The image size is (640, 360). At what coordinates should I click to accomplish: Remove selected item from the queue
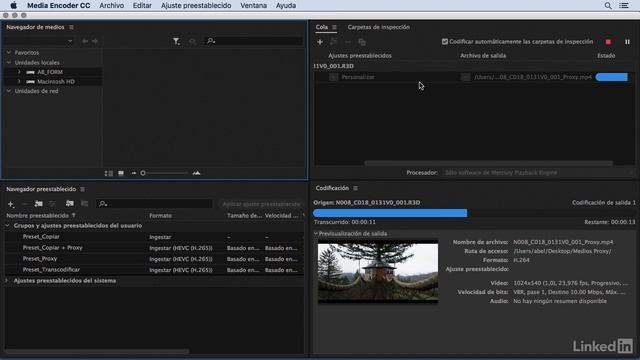[x=348, y=42]
